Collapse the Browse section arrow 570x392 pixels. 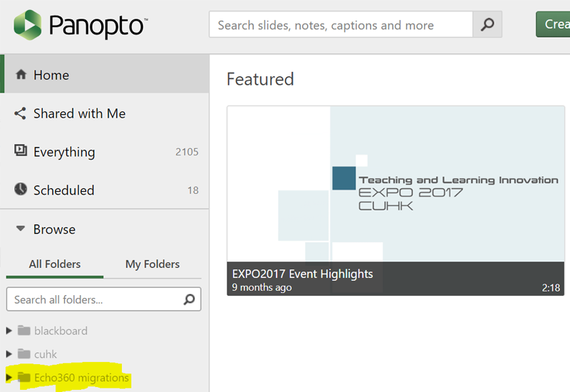point(21,229)
